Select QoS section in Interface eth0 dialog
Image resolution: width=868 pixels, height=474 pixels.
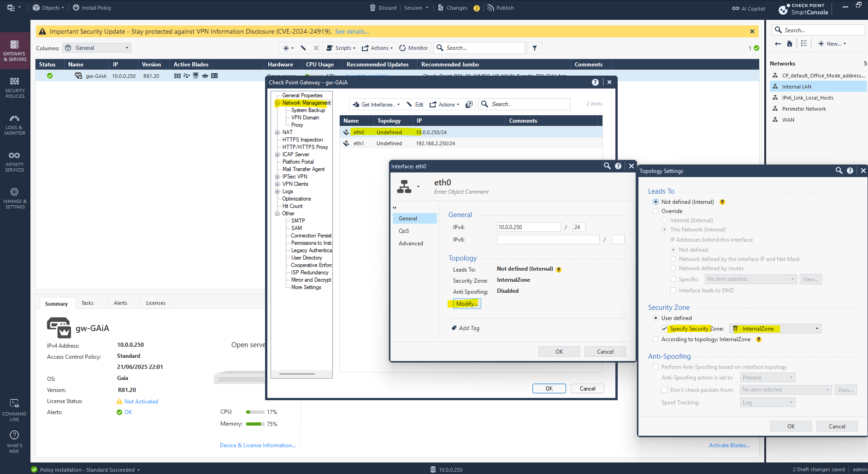click(x=415, y=231)
